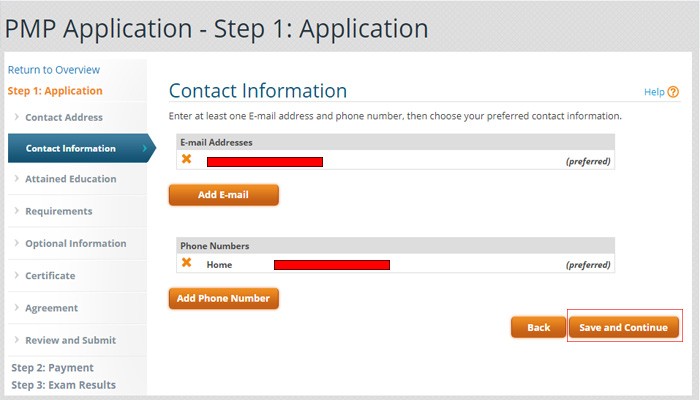Viewport: 700px width, 400px height.
Task: Click Save and Continue
Action: coord(624,327)
